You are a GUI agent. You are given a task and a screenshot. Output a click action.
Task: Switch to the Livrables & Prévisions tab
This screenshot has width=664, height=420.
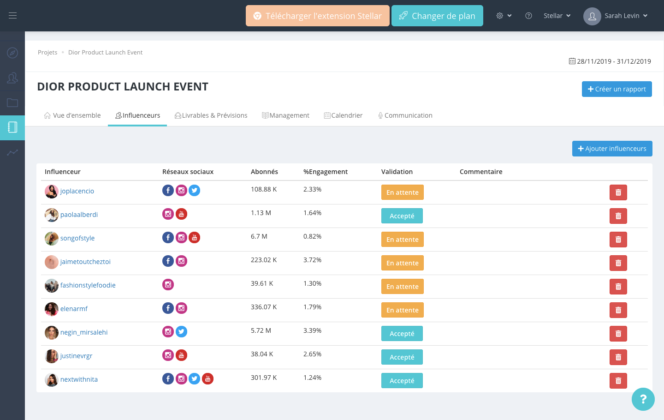click(x=213, y=116)
